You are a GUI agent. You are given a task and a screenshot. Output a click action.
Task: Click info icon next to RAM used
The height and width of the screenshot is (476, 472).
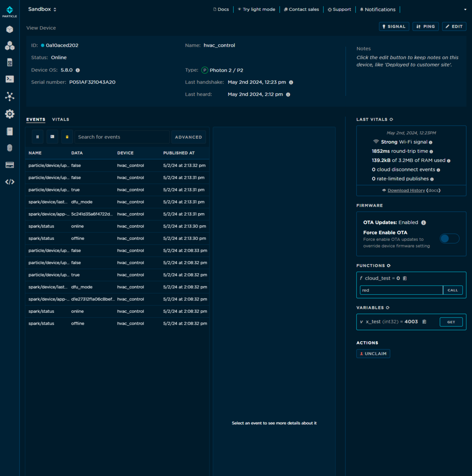point(449,160)
